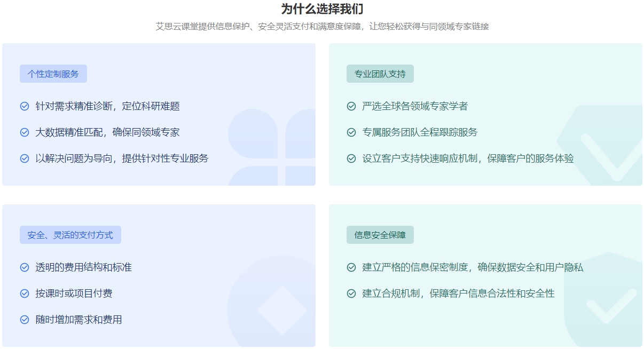
Task: Open the 信息安全保障 tag
Action: click(x=380, y=235)
